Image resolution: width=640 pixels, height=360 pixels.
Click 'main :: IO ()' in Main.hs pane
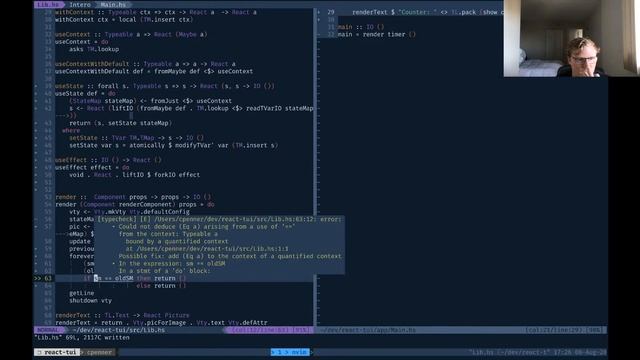[361, 27]
